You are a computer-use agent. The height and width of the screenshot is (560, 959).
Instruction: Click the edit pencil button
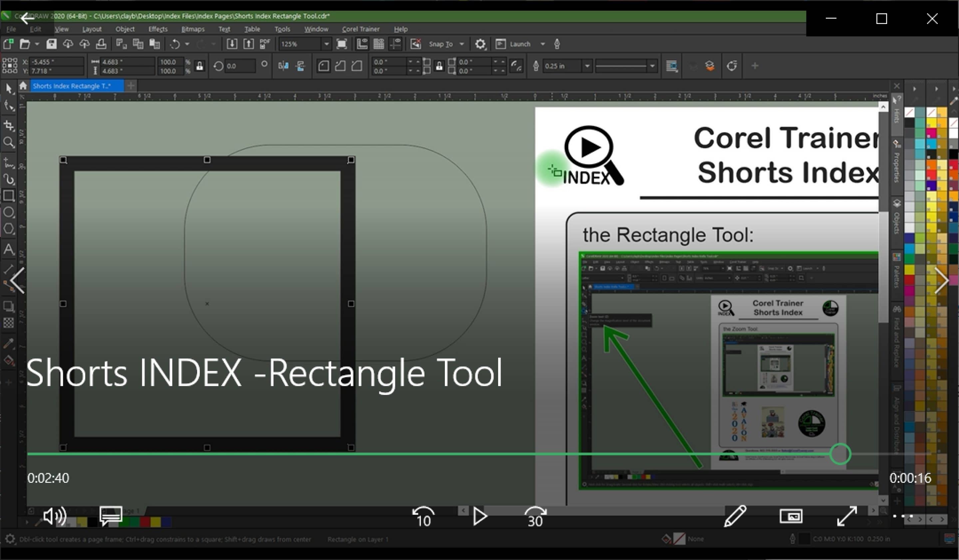coord(735,516)
